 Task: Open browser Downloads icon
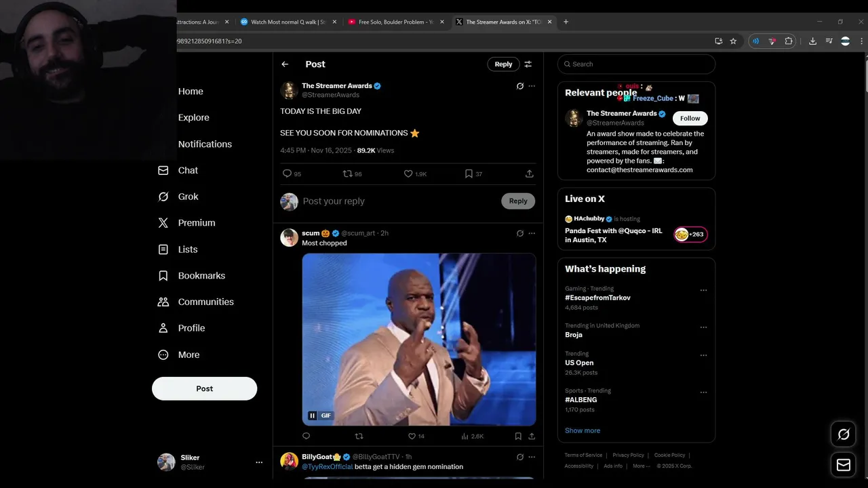point(812,41)
